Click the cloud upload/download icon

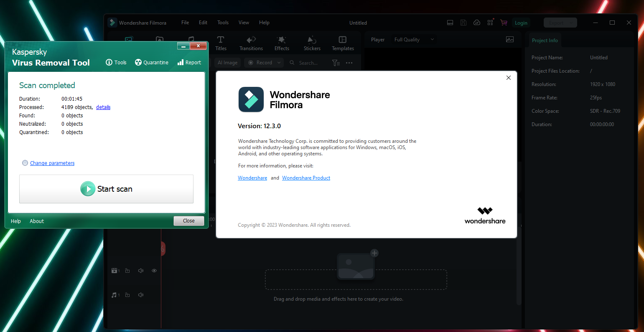(477, 23)
